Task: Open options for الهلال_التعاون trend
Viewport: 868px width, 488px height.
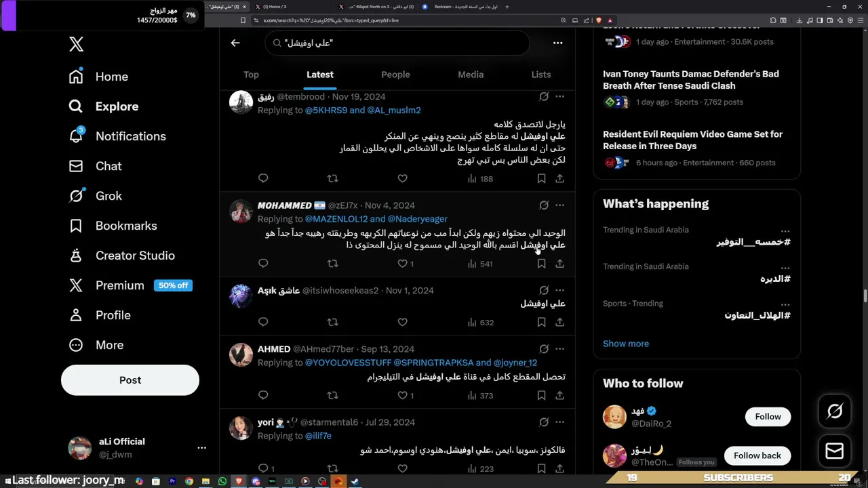Action: pyautogui.click(x=785, y=304)
